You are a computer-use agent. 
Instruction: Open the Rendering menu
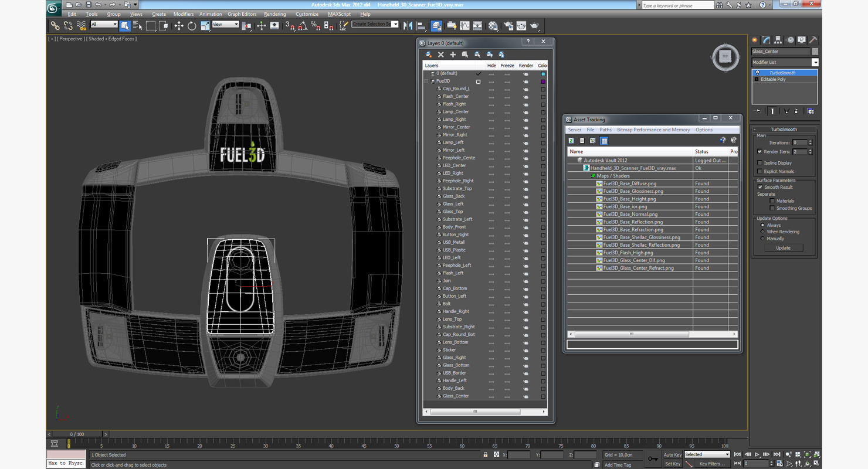point(275,14)
